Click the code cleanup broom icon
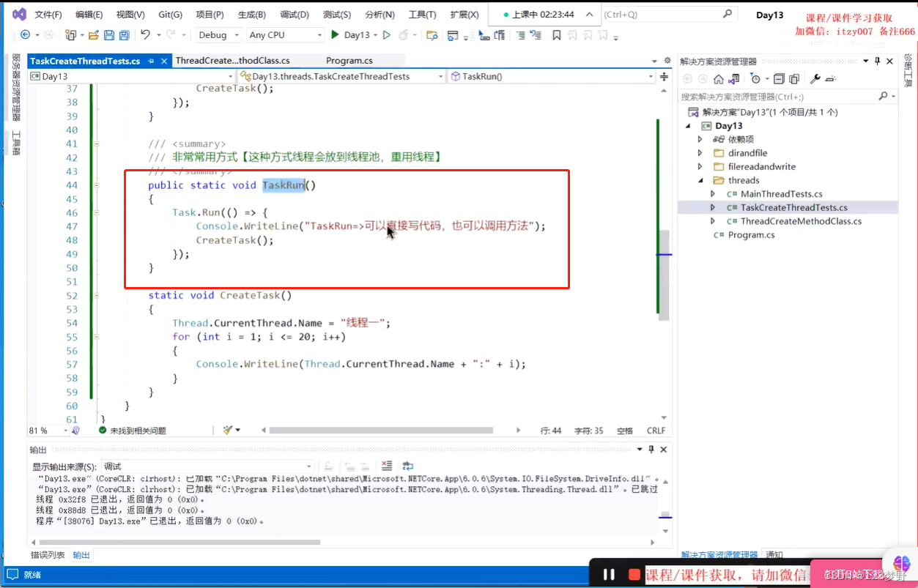The width and height of the screenshot is (918, 588). coord(229,431)
